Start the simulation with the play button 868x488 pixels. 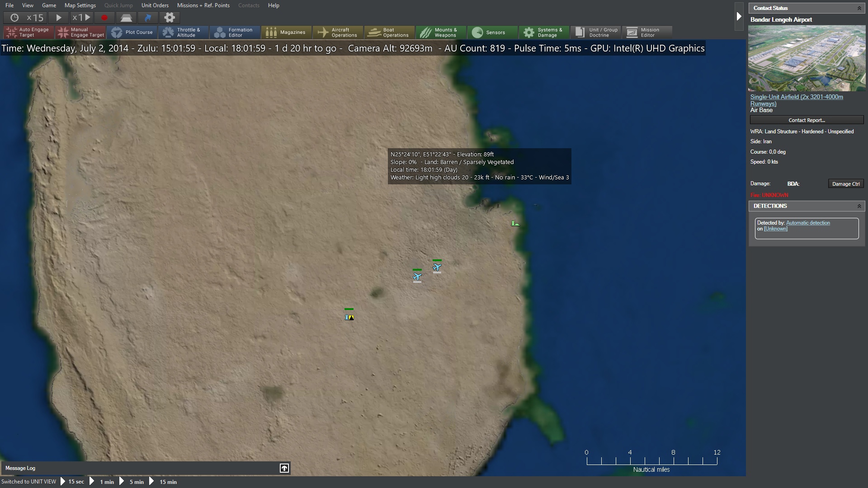(59, 18)
